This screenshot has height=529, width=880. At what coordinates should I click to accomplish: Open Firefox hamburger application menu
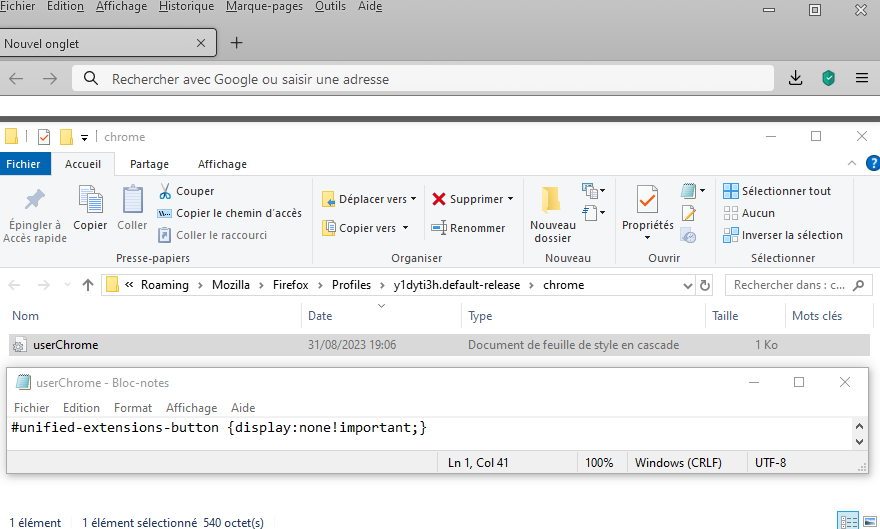click(862, 78)
